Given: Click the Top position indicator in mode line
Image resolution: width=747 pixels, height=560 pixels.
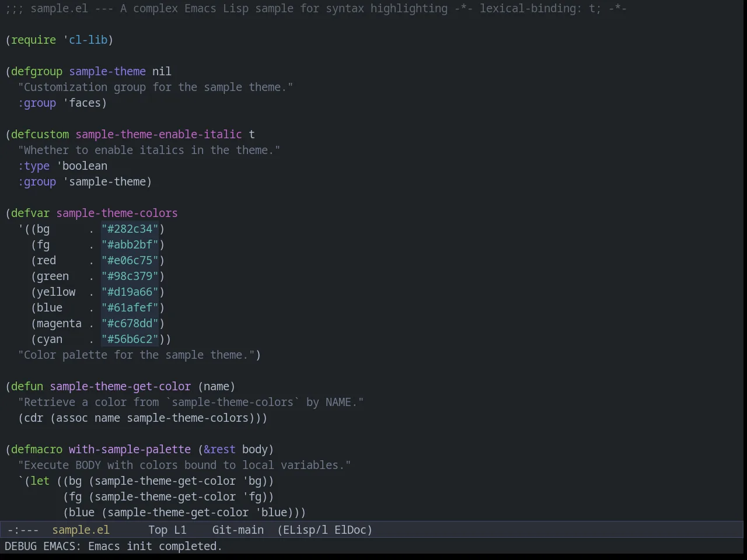Looking at the screenshot, I should click(x=158, y=530).
